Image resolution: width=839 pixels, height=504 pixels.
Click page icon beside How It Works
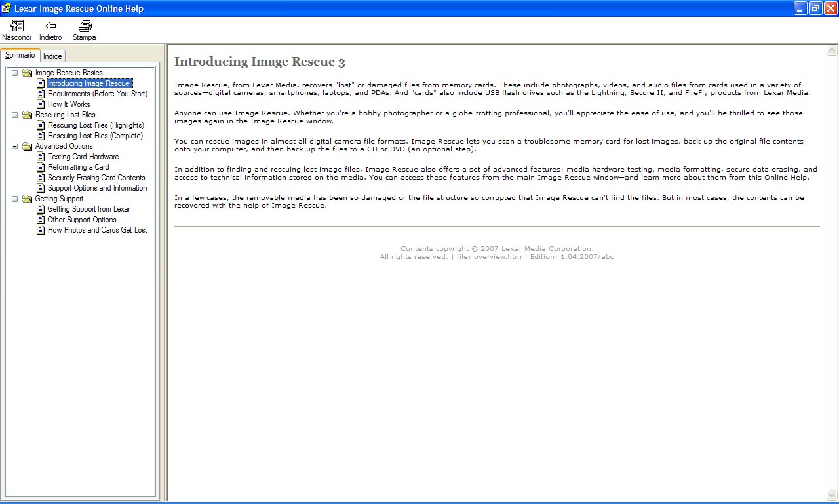coord(41,104)
